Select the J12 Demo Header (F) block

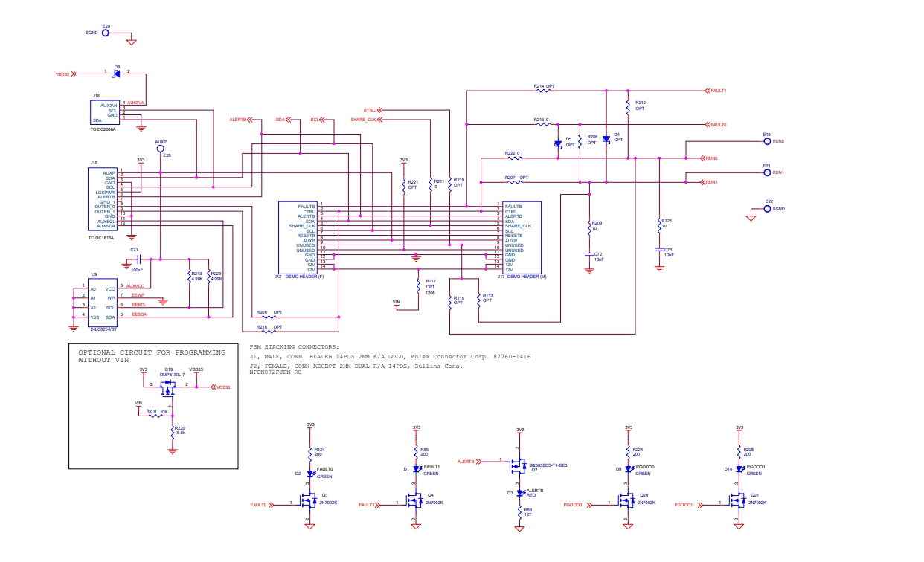coord(298,236)
